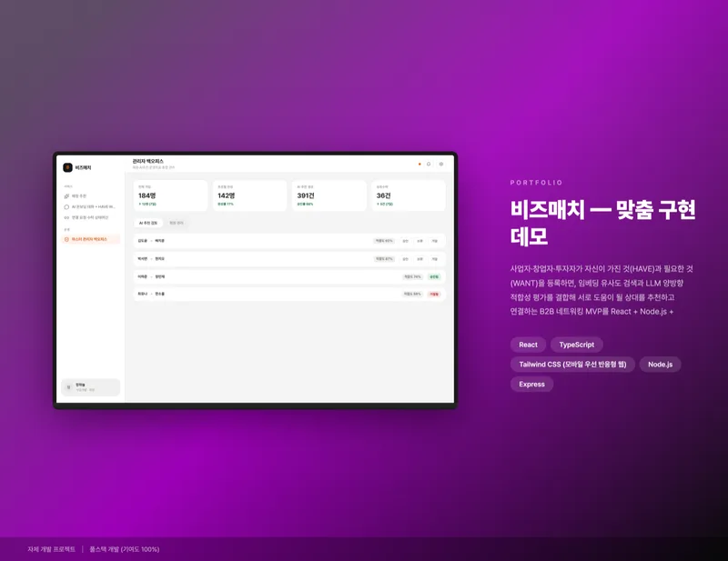Viewport: 728px width, 561px height.
Task: Click the dashboard screenshot thumbnail
Action: point(256,280)
